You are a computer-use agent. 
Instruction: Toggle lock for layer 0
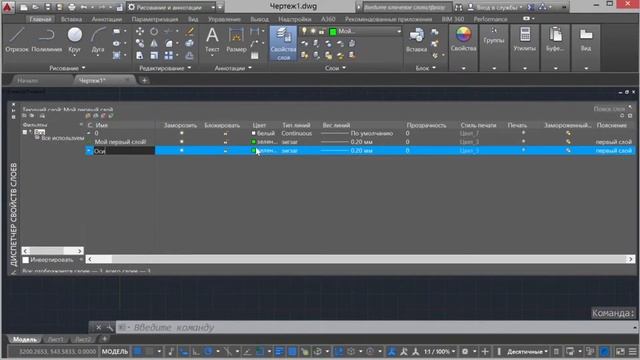click(225, 133)
